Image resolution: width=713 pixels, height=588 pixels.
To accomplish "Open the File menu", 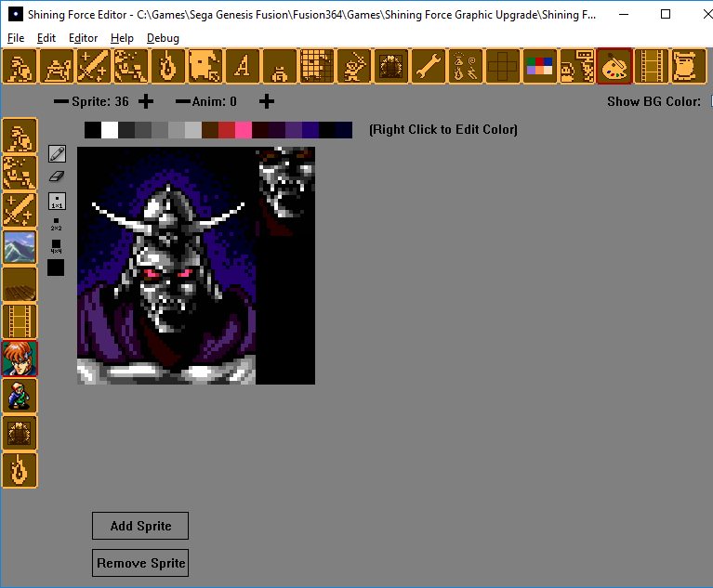I will [x=16, y=38].
